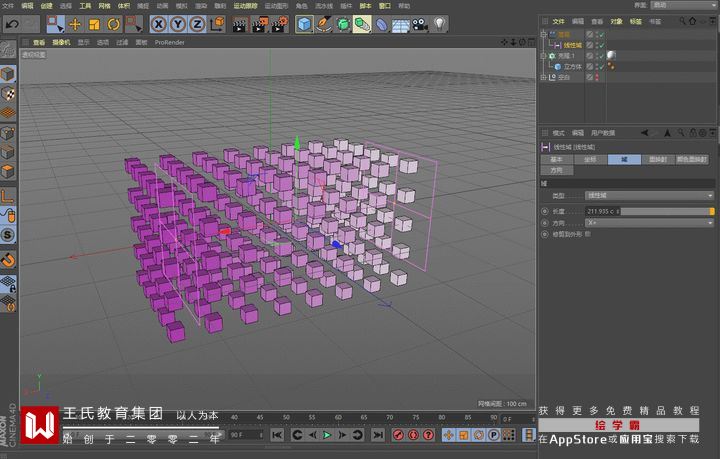Click the magnet icon in left sidebar
The width and height of the screenshot is (720, 459).
(x=8, y=260)
